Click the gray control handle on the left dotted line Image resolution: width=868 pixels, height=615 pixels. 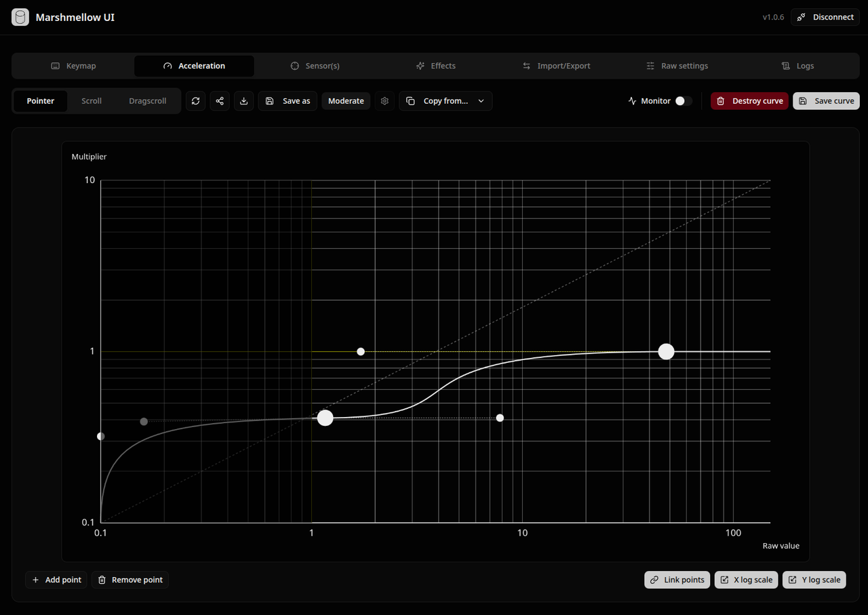(144, 422)
